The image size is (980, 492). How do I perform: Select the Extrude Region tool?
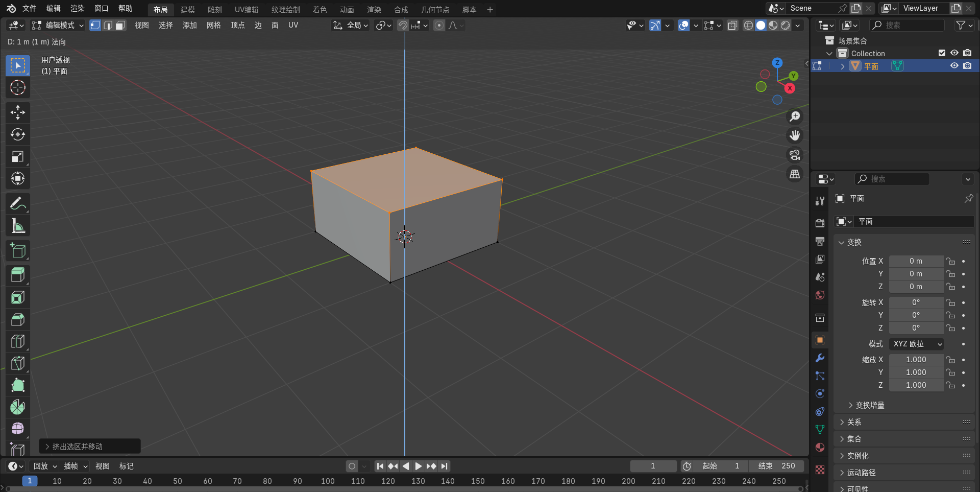coord(18,275)
